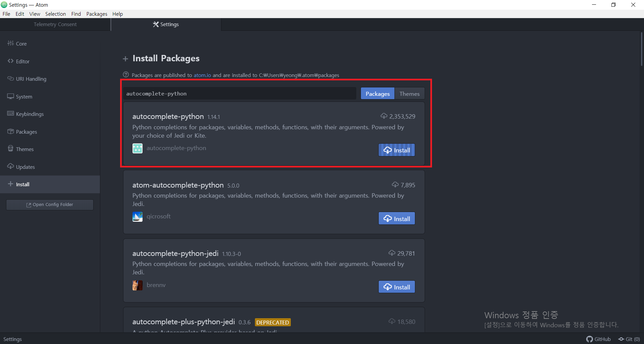Click the Atom logo in title bar
Viewport: 644px width, 344px height.
click(x=4, y=5)
